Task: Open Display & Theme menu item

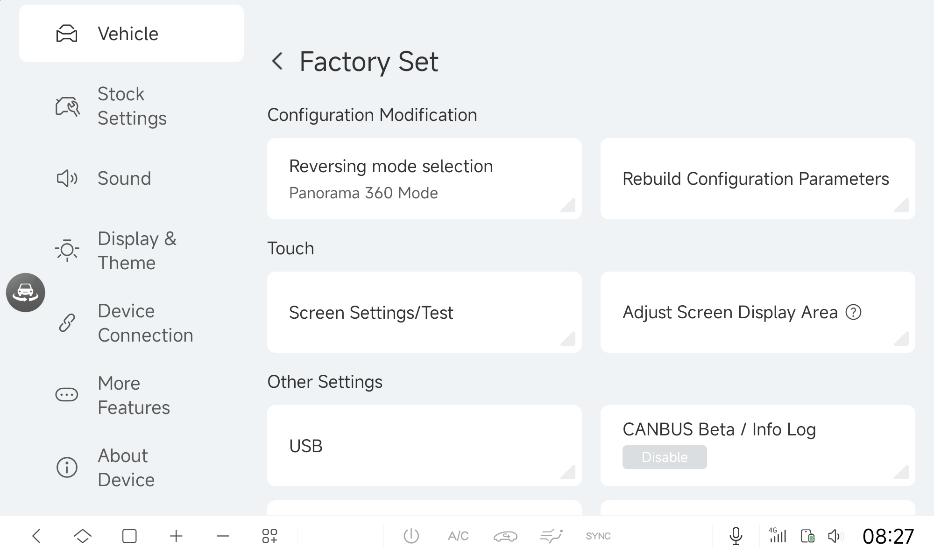Action: tap(137, 251)
